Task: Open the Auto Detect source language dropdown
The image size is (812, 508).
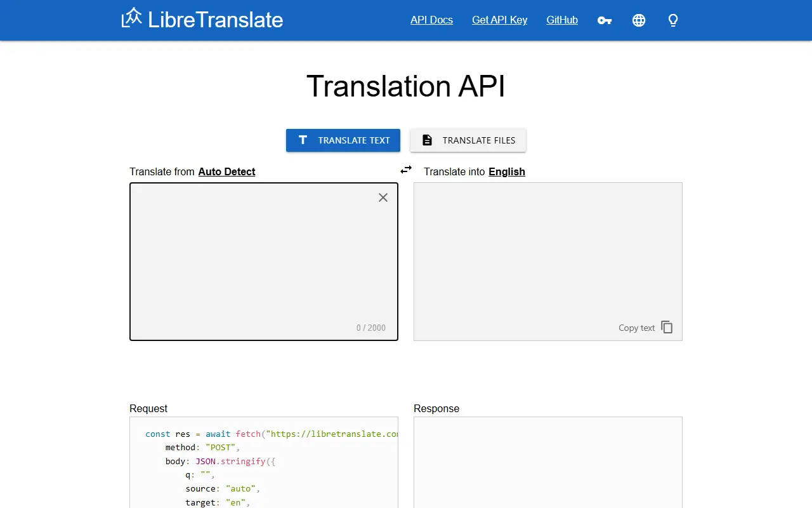Action: coord(227,171)
